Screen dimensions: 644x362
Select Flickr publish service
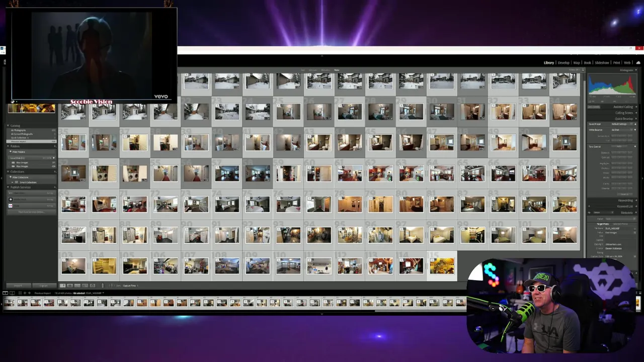pos(31,206)
